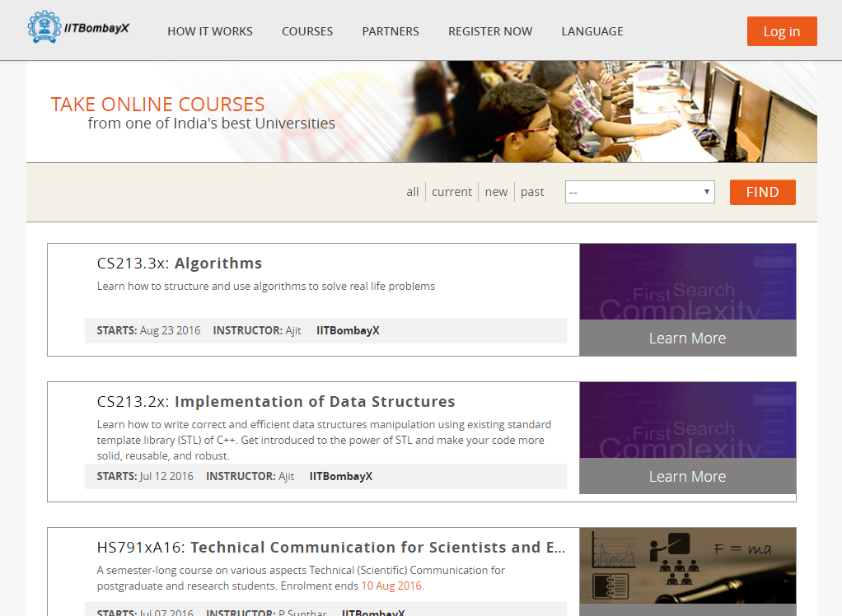This screenshot has height=616, width=842.
Task: Click the TAKE ONLINE COURSES heading
Action: [x=157, y=104]
